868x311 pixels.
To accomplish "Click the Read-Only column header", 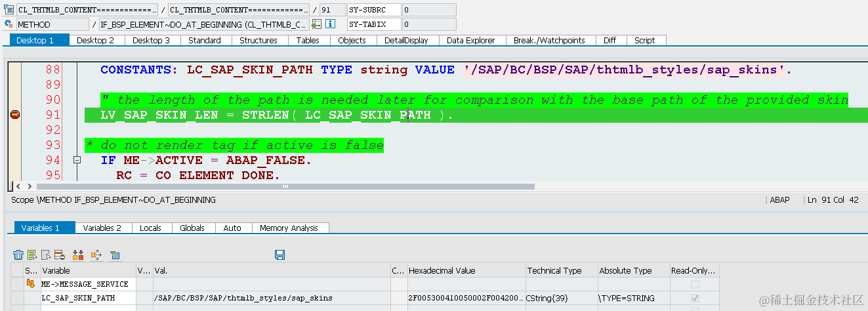I will click(x=695, y=270).
